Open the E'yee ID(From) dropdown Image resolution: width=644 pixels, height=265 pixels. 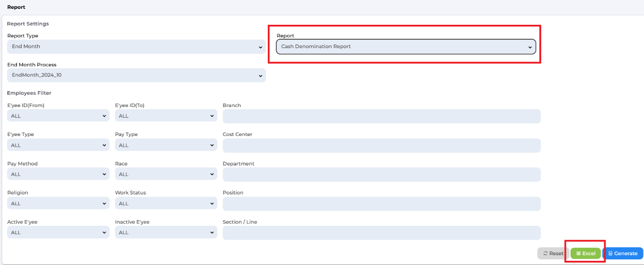point(58,116)
